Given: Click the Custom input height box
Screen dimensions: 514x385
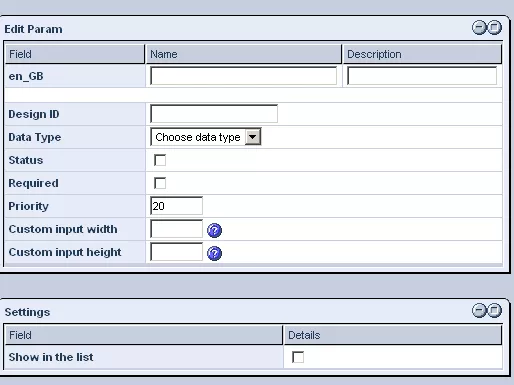Looking at the screenshot, I should pyautogui.click(x=176, y=252).
